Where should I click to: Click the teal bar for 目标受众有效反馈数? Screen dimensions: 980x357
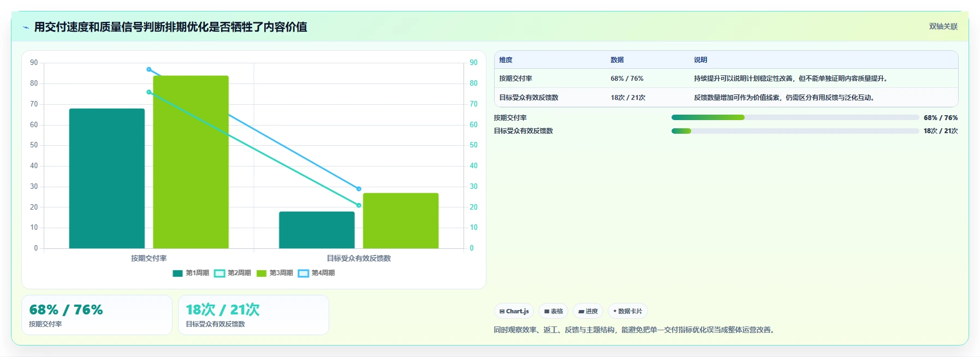click(317, 230)
